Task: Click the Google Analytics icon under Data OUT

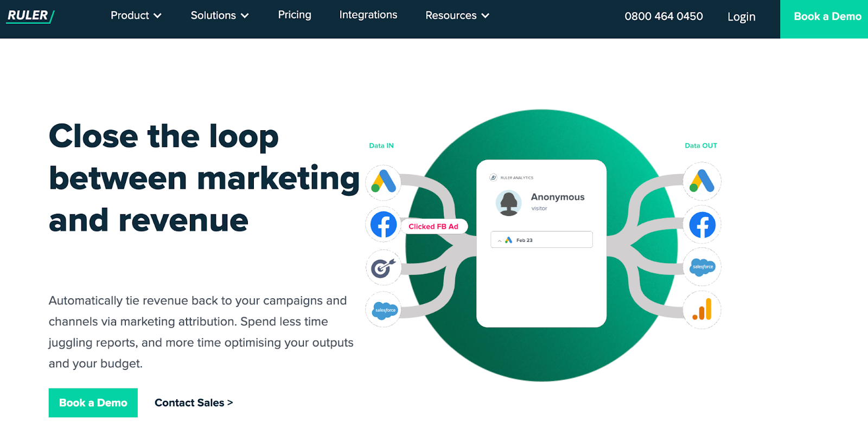Action: [x=702, y=310]
